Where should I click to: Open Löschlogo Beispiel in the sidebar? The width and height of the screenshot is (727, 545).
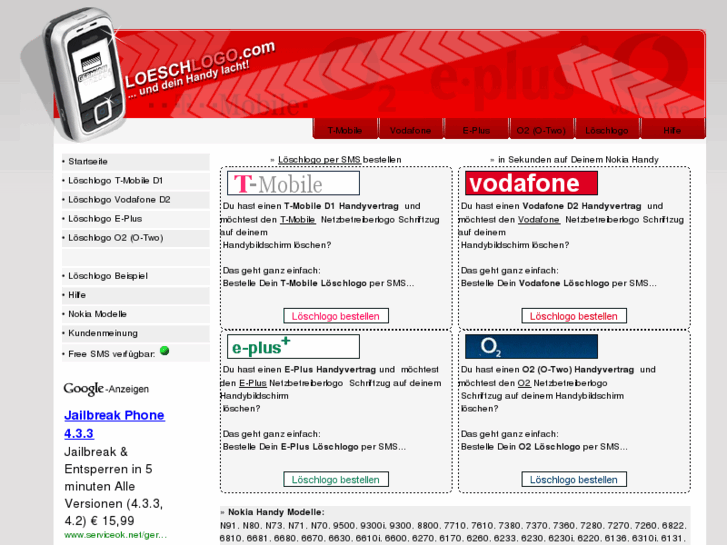(x=135, y=276)
